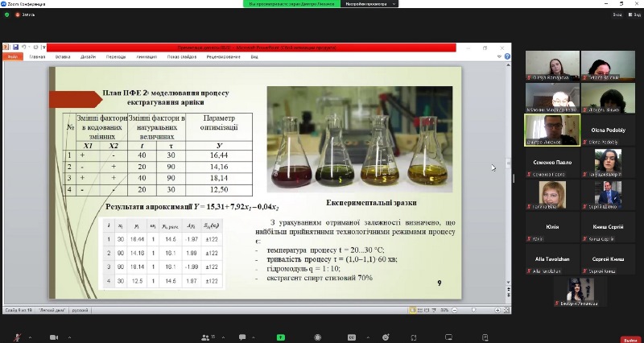
Task: Open PowerPoint Вставка tab
Action: click(63, 57)
